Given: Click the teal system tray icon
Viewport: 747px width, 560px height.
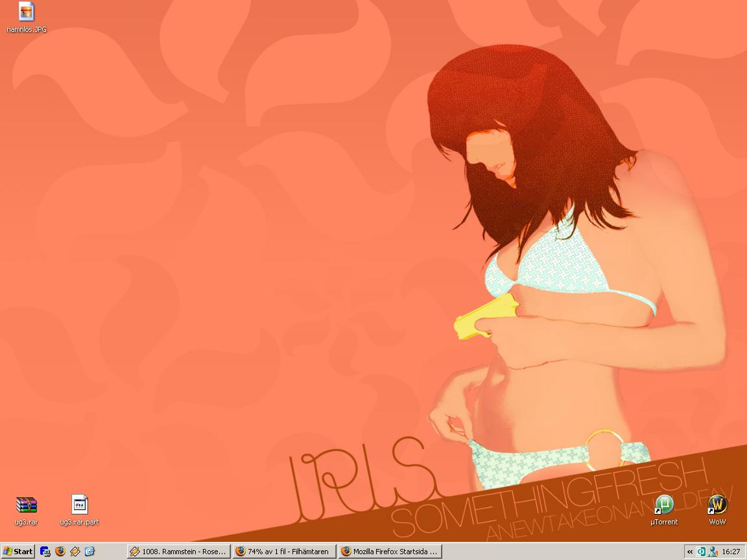Looking at the screenshot, I should [701, 552].
